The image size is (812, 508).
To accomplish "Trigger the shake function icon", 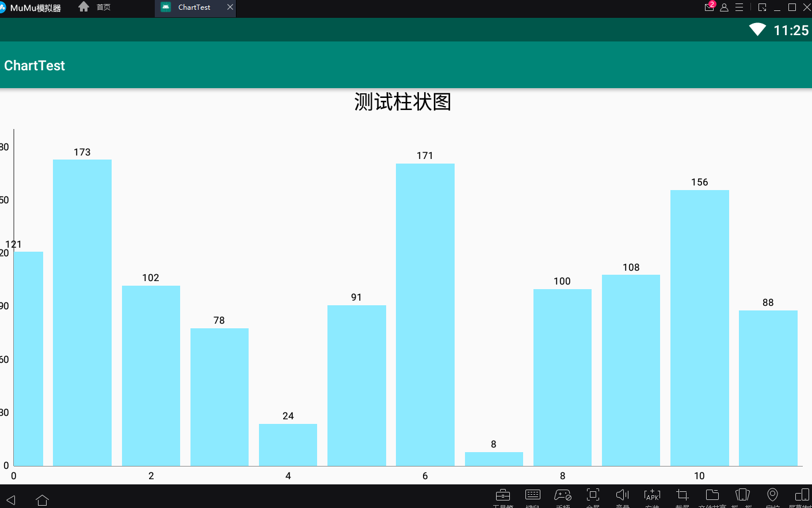I will (742, 495).
